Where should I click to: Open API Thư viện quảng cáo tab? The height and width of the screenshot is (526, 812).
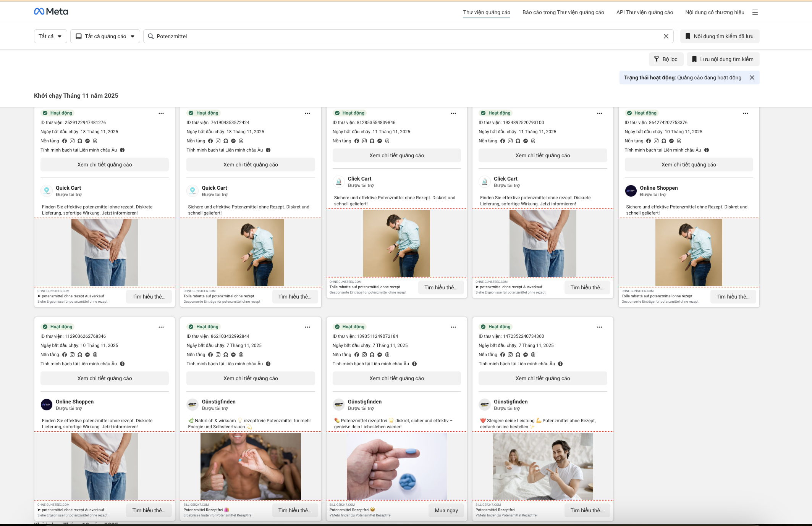[644, 12]
